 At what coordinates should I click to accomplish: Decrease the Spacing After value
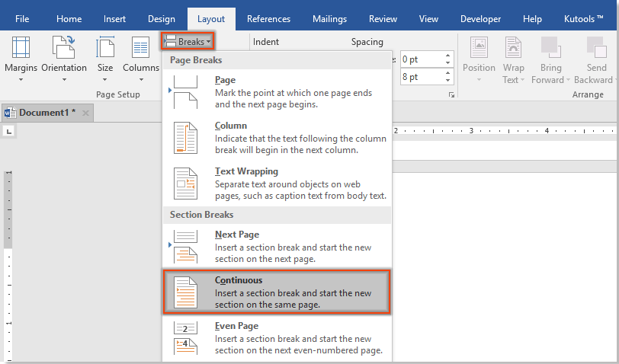447,81
